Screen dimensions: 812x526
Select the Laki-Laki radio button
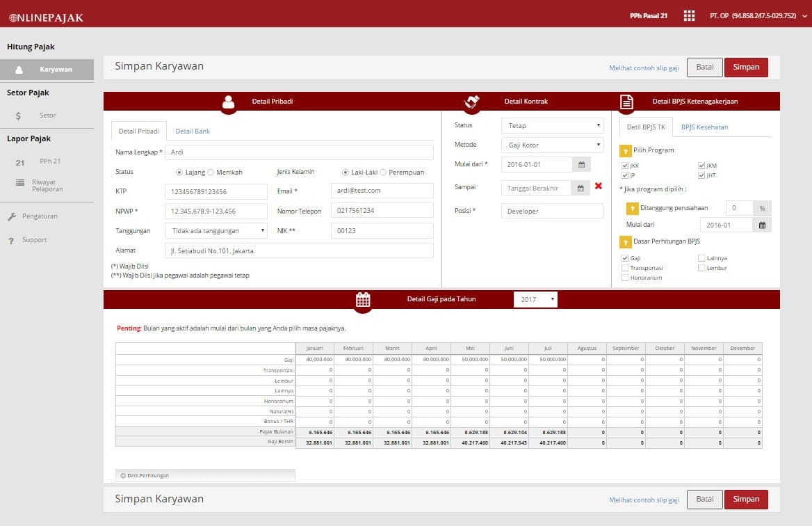tap(346, 173)
